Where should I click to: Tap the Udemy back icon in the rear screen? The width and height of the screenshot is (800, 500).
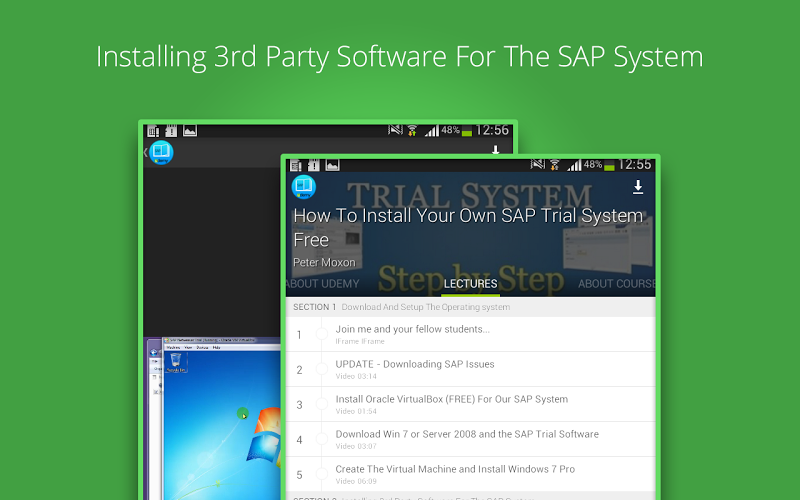click(159, 153)
